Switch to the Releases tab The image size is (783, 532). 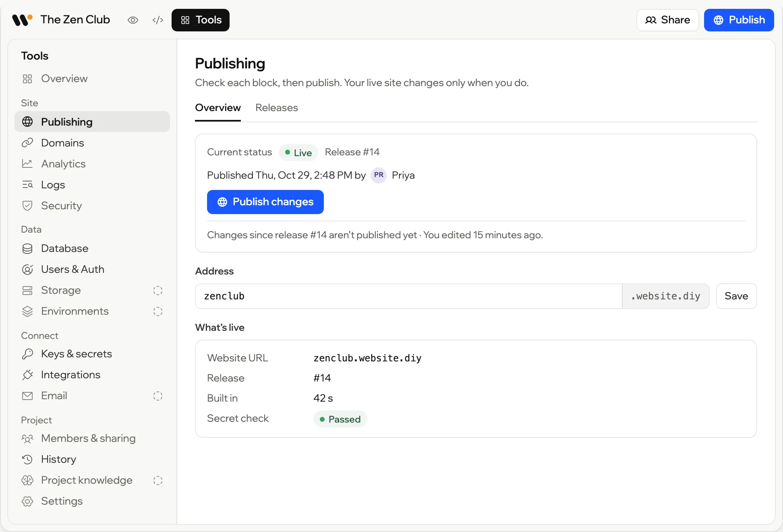click(x=277, y=108)
